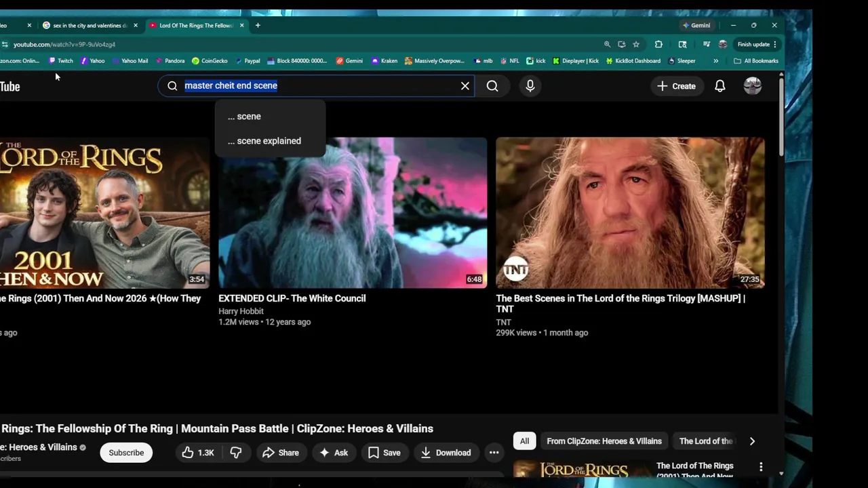Open the Twitch bookmark
868x488 pixels.
point(61,61)
